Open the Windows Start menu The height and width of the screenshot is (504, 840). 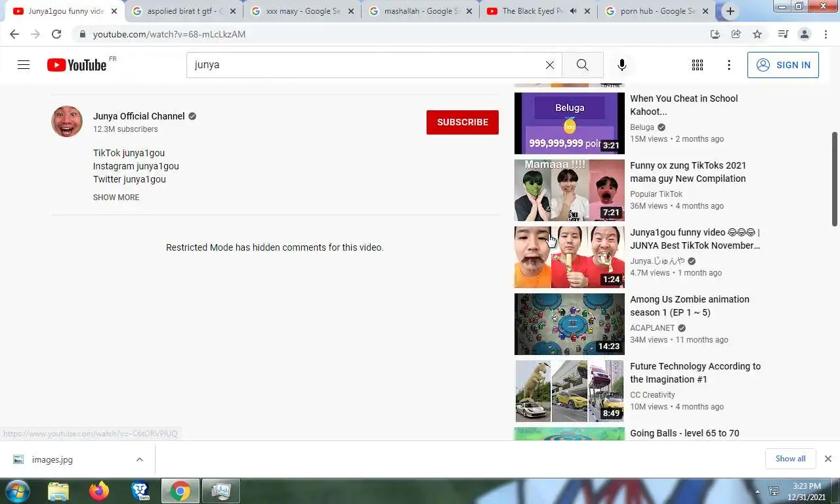tap(17, 491)
